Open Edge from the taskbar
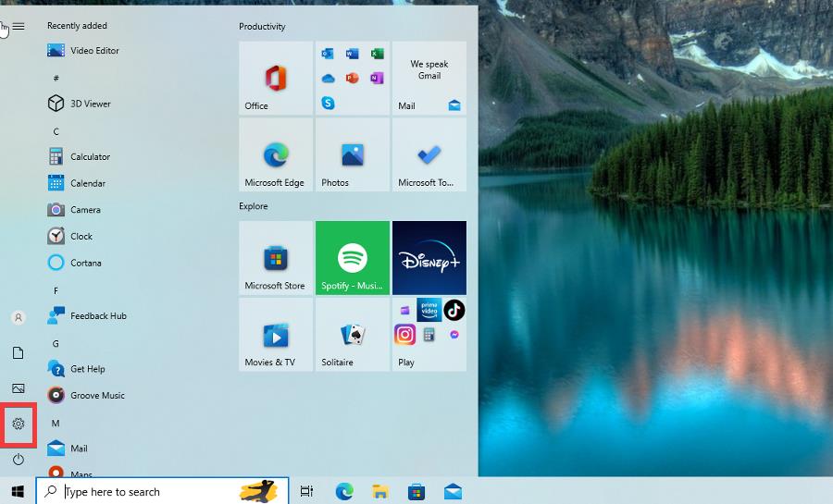This screenshot has width=833, height=504. (x=344, y=491)
